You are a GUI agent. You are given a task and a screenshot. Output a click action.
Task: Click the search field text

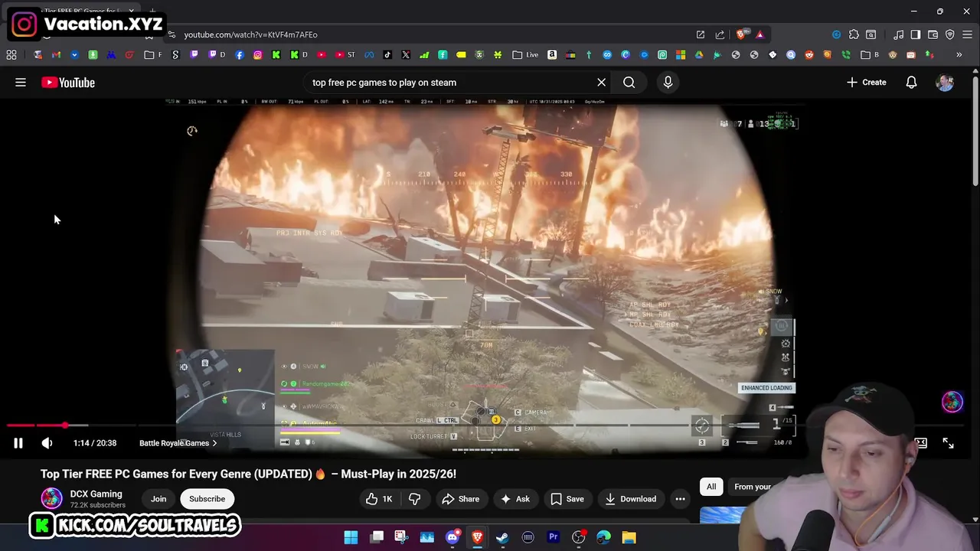384,83
